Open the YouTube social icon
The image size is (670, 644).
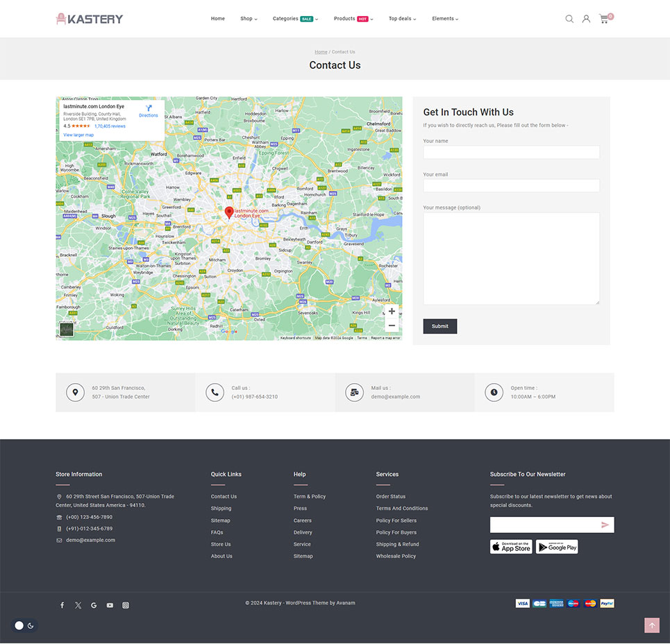(110, 605)
